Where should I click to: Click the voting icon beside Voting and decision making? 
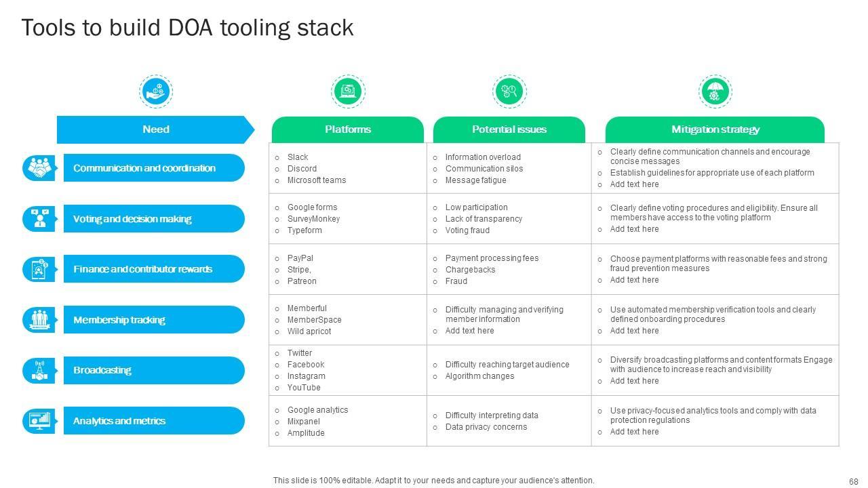[40, 219]
